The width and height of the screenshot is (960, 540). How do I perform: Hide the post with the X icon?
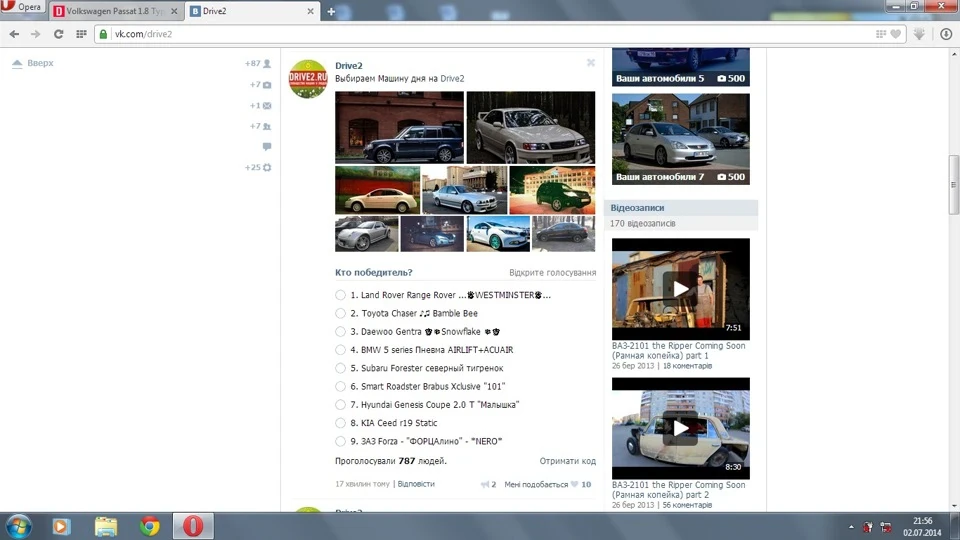[x=591, y=62]
